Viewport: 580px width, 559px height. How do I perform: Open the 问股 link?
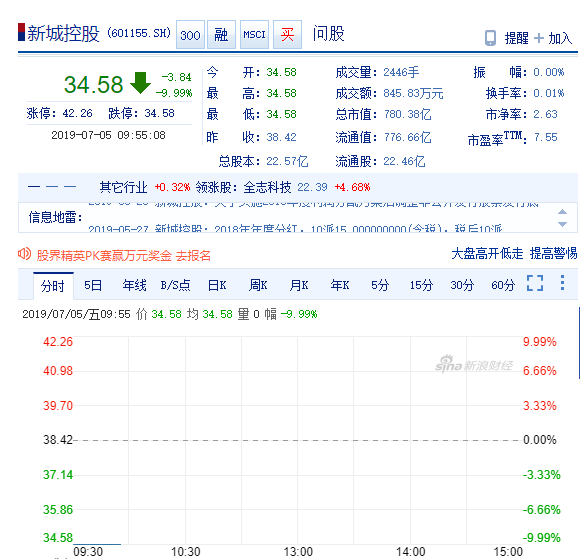(x=329, y=34)
